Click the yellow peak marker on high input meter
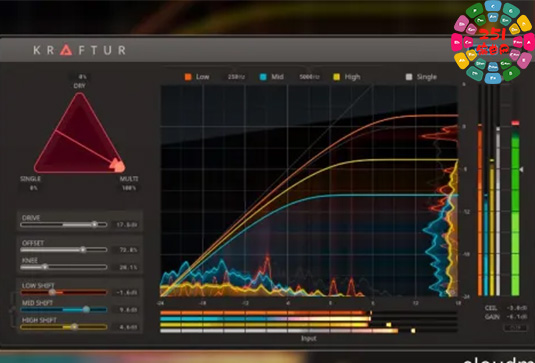The height and width of the screenshot is (363, 535). pyautogui.click(x=389, y=325)
